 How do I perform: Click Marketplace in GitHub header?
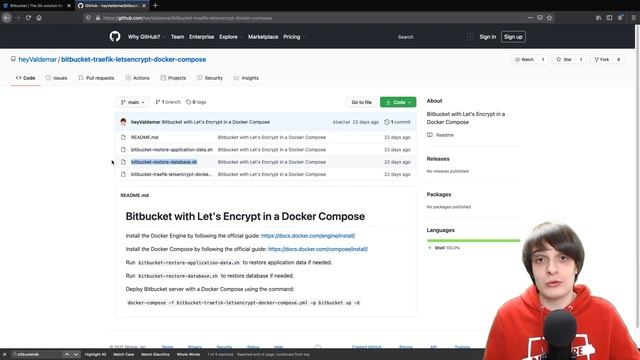coord(263,37)
